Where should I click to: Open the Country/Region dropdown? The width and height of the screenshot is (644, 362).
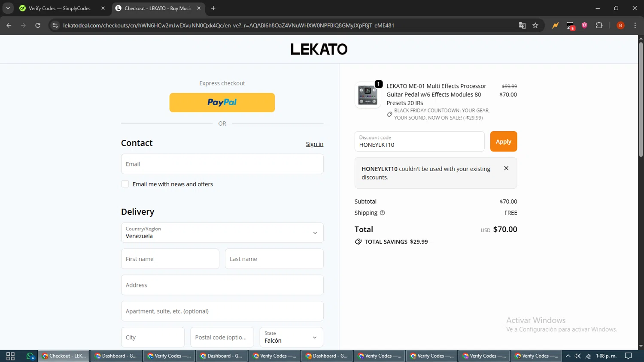(x=222, y=232)
